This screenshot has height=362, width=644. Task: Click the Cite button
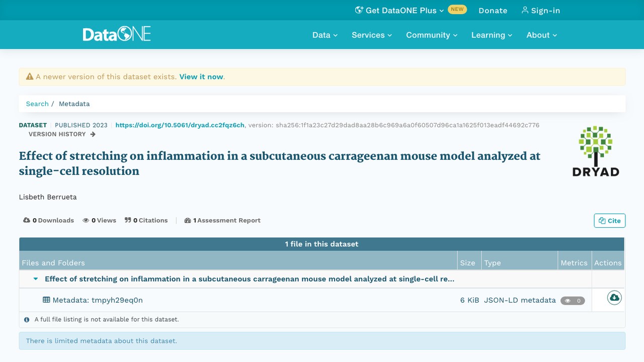(x=610, y=221)
